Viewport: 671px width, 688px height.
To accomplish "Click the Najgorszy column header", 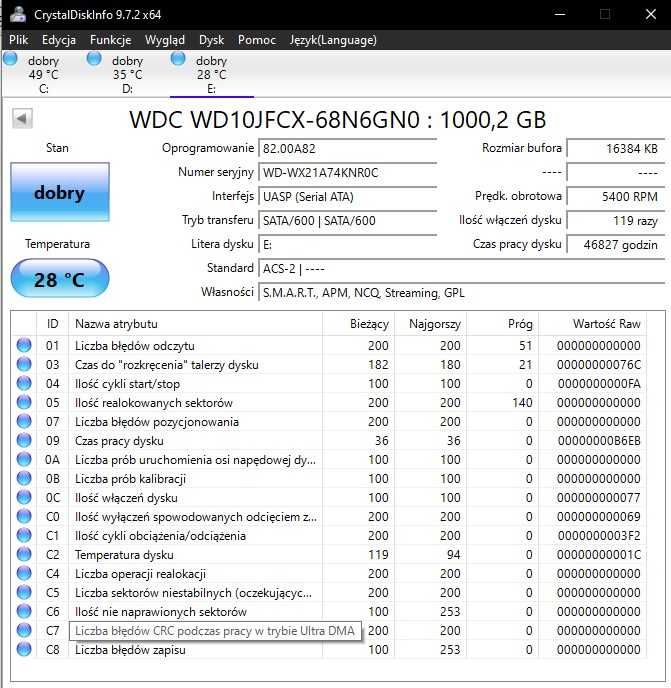I will pyautogui.click(x=431, y=324).
